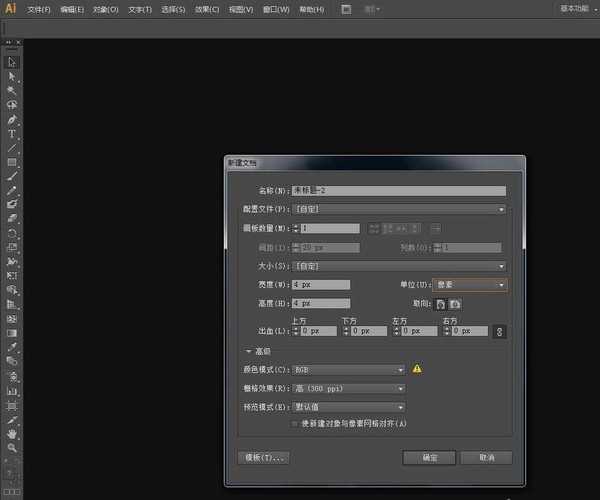Open the 视图(V) menu

[x=241, y=10]
